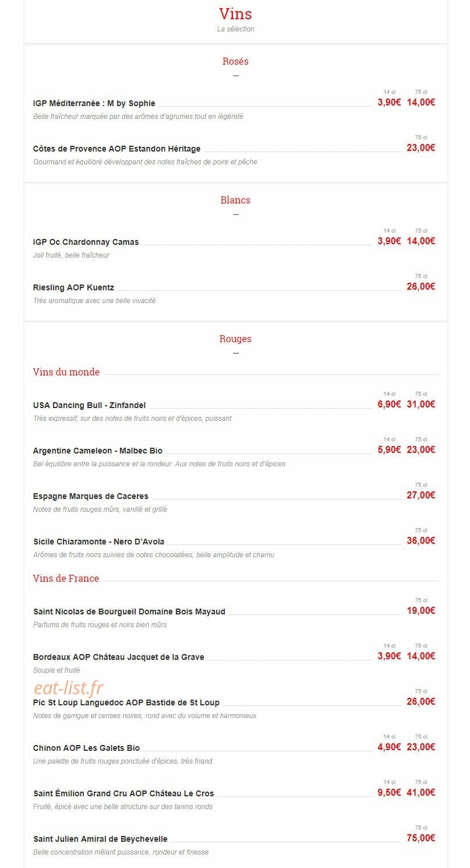Image resolution: width=470 pixels, height=868 pixels.
Task: Select Saint Nicolas de Bourgueil Domaine Bois Mayaud
Action: click(129, 612)
